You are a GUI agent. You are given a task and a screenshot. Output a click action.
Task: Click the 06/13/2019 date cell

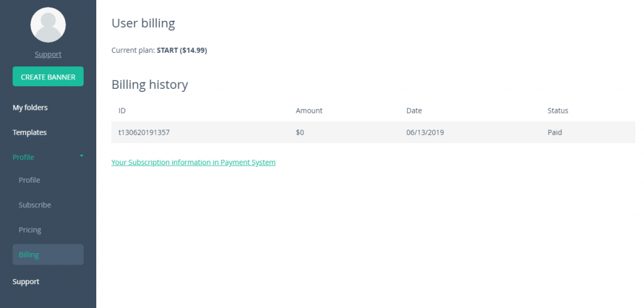coord(425,132)
